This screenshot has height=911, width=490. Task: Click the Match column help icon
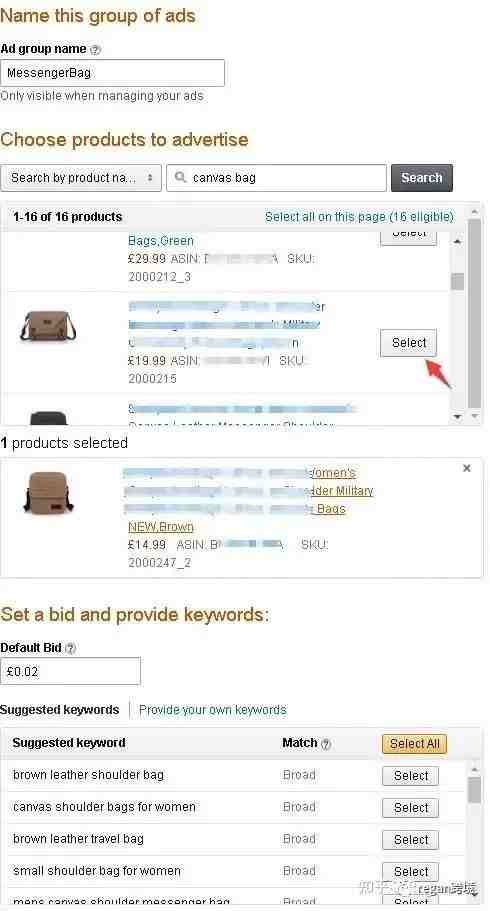(x=326, y=744)
